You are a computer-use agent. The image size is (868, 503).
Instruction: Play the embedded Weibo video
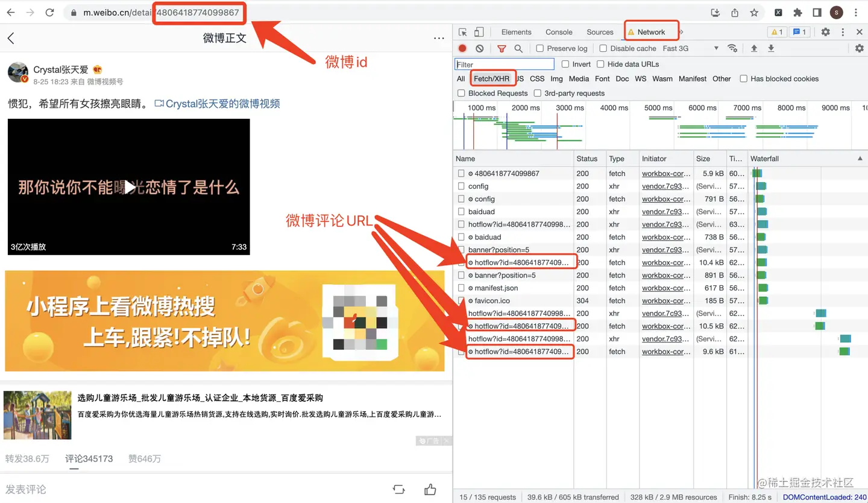129,187
